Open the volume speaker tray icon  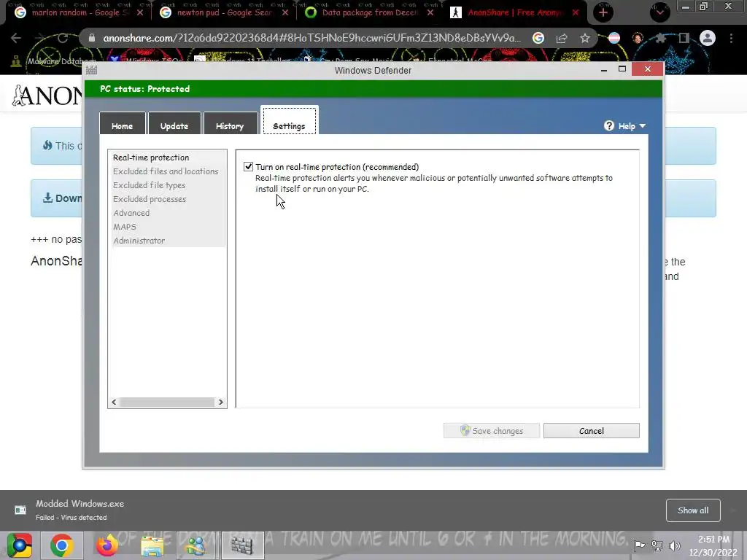[x=675, y=545]
